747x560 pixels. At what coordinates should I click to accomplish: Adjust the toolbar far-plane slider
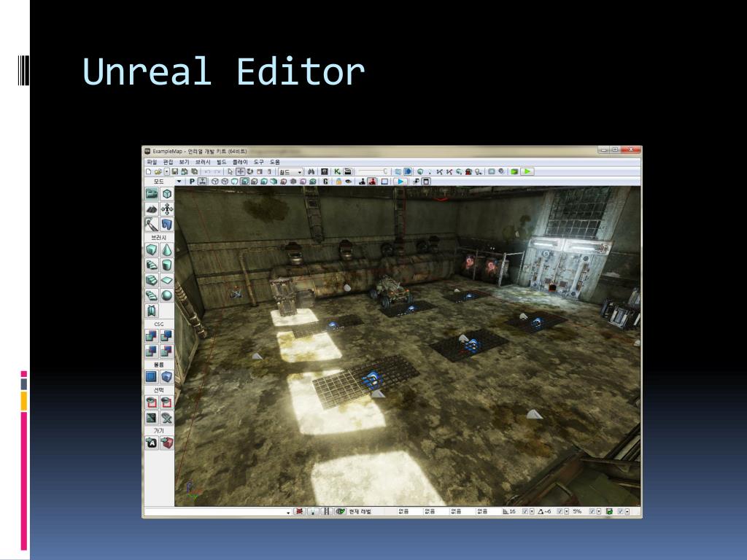pos(373,171)
